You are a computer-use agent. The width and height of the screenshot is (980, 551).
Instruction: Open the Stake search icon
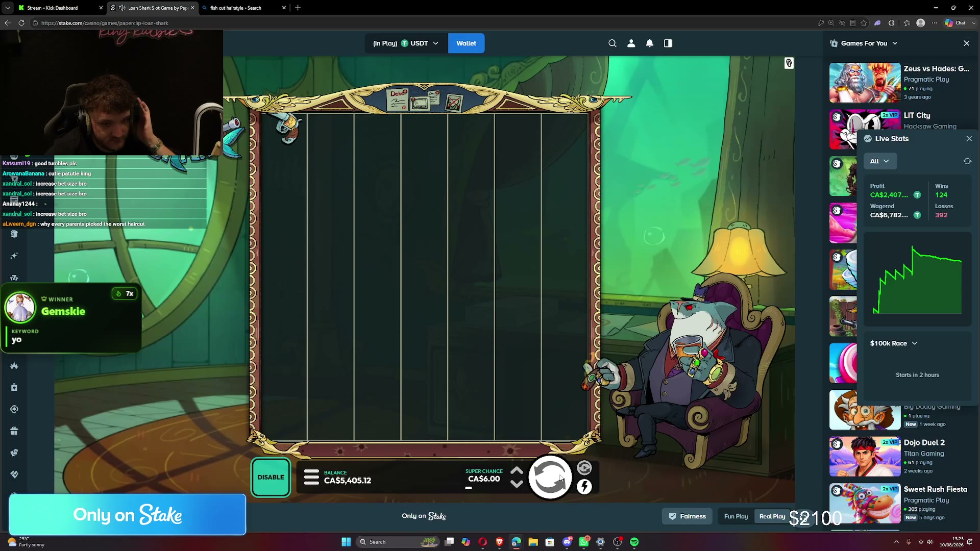click(x=612, y=43)
